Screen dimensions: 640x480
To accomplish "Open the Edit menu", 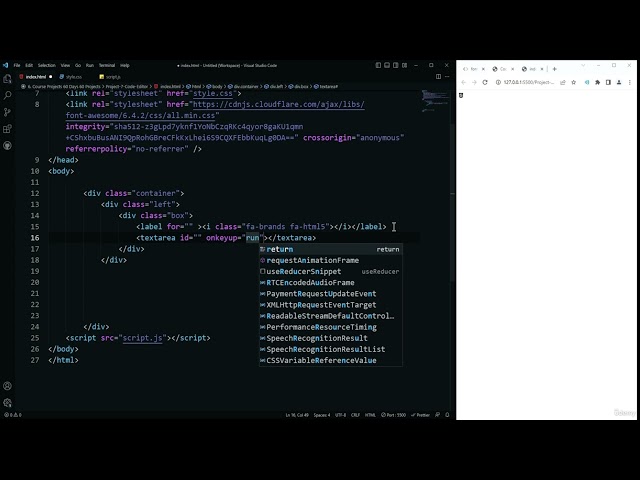I will 29,65.
